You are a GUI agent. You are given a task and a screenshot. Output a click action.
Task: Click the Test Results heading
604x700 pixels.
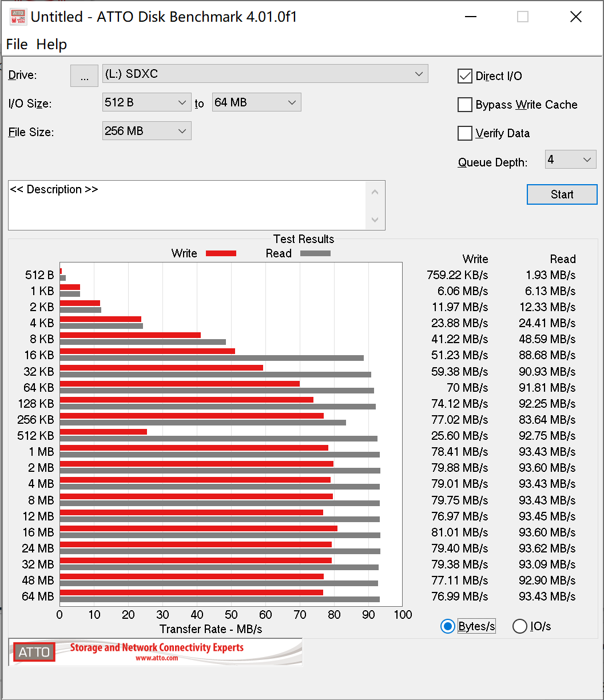[x=304, y=239]
